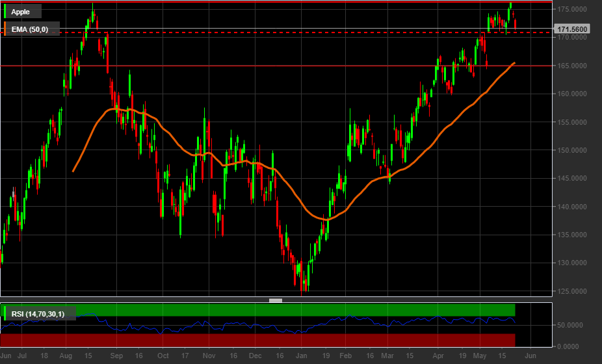Click the red oversold RSI band
This screenshot has height=364, width=602.
[x=260, y=340]
